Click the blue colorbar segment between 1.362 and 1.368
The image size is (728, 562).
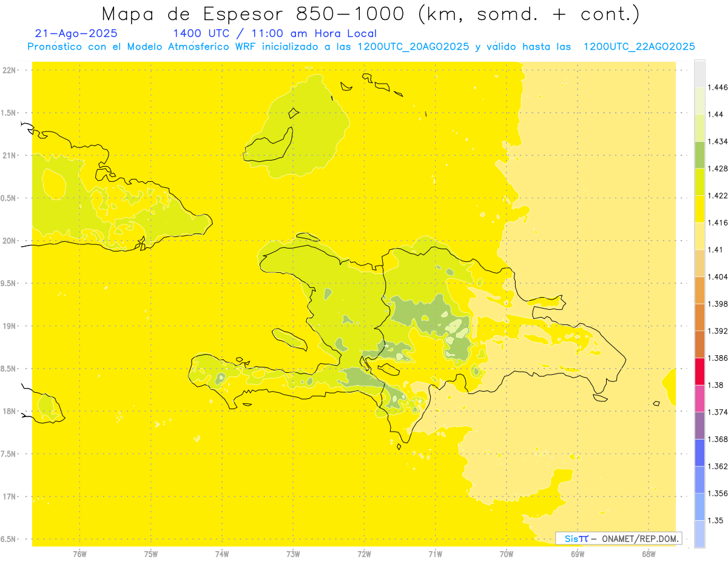tap(699, 452)
